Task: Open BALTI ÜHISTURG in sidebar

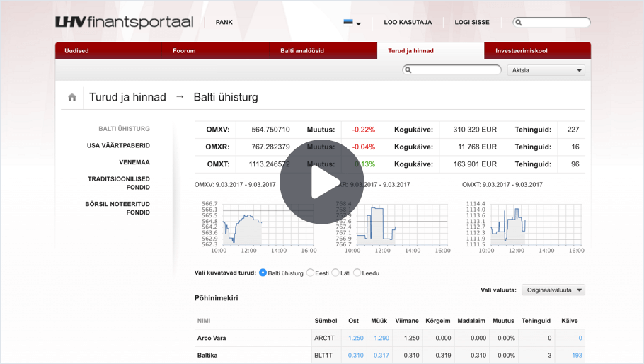Action: [x=124, y=129]
